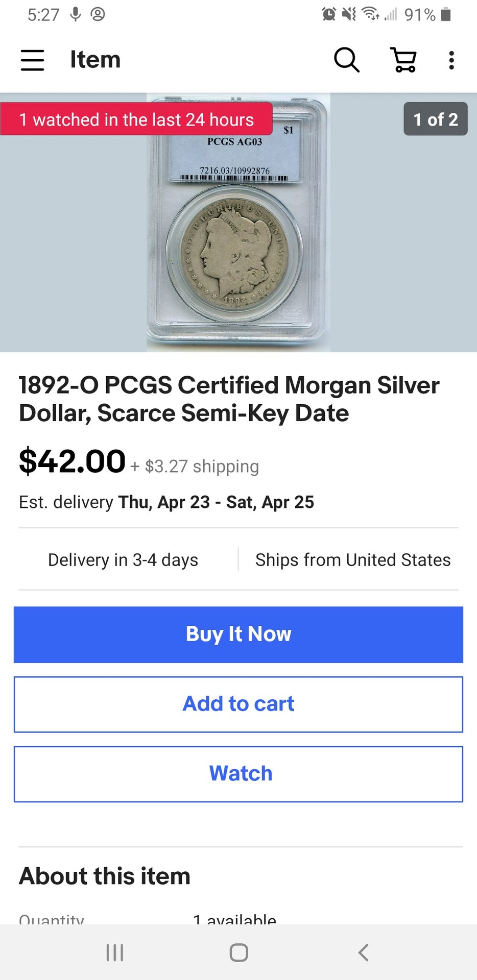Tap the alarm icon in status bar
The width and height of the screenshot is (477, 980).
coord(329,14)
